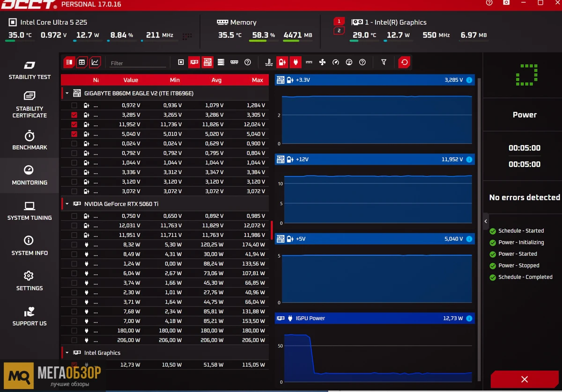
Task: Check the 12,031 V NVIDIA sensor row
Action: (74, 225)
